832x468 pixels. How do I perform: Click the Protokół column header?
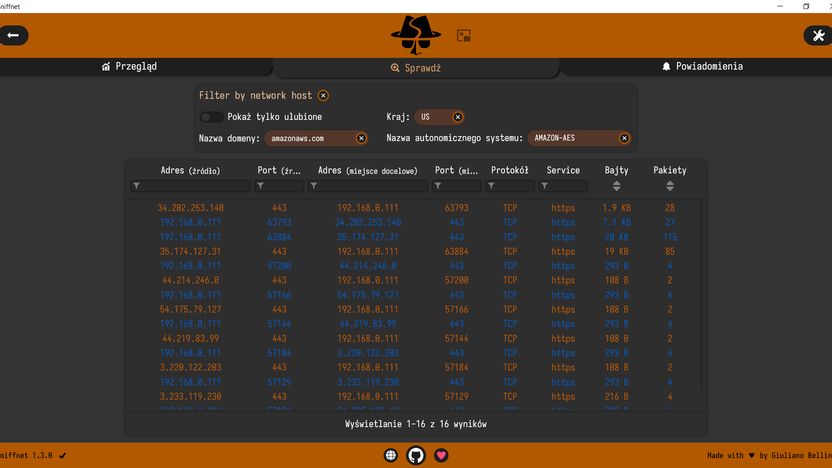tap(509, 170)
